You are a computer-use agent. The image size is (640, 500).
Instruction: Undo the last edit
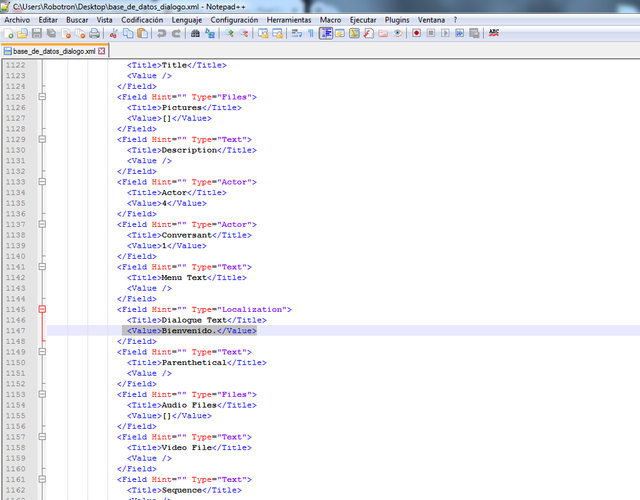tap(162, 33)
